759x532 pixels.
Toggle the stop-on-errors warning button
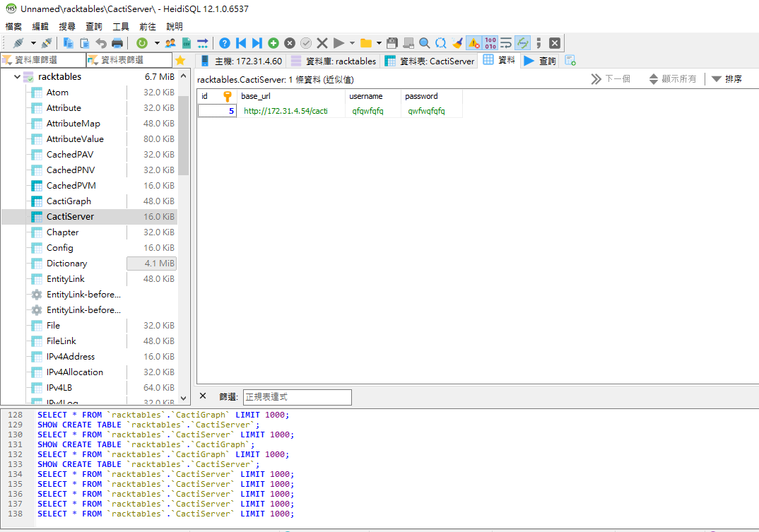pyautogui.click(x=473, y=43)
